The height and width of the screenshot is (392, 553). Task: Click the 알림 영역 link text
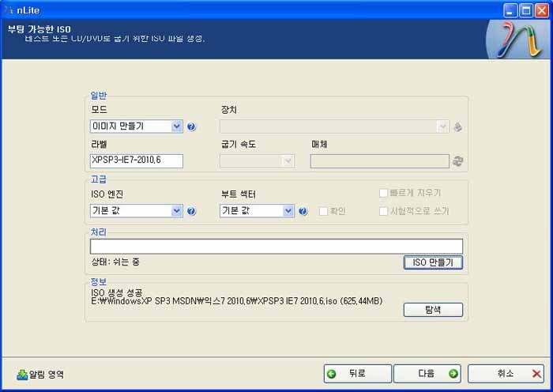point(46,375)
